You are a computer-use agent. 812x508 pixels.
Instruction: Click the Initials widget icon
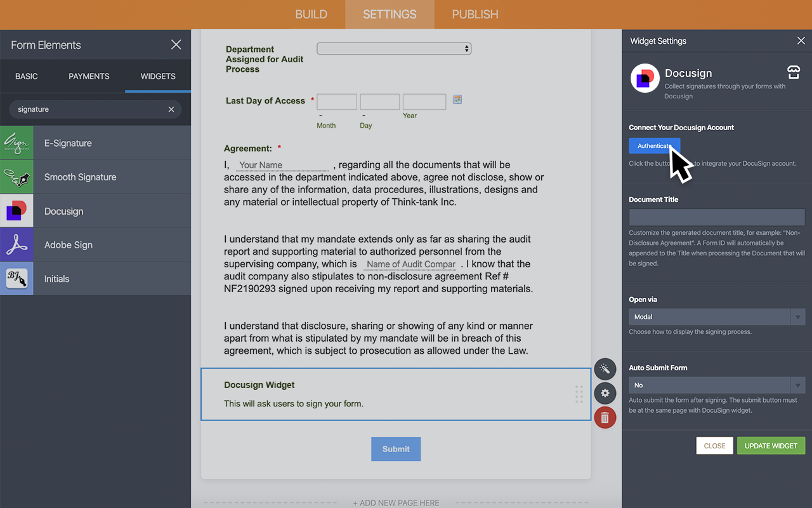[x=16, y=278]
